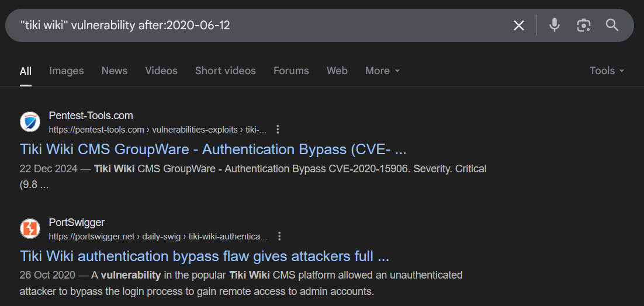The image size is (644, 306).
Task: Switch to the News tab
Action: click(115, 71)
